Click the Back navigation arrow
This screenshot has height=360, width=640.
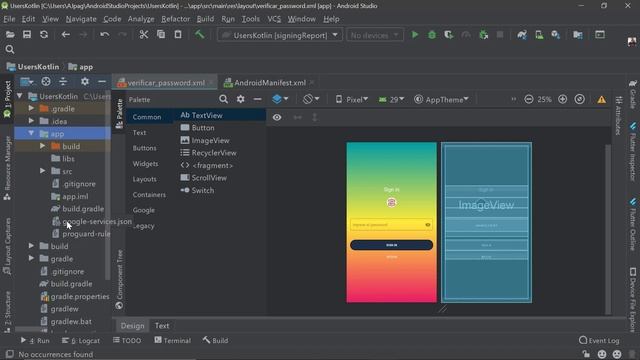click(66, 35)
